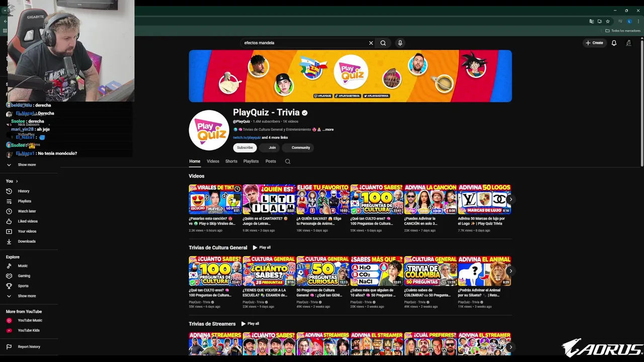Switch to the Posts tab
644x362 pixels.
click(271, 161)
